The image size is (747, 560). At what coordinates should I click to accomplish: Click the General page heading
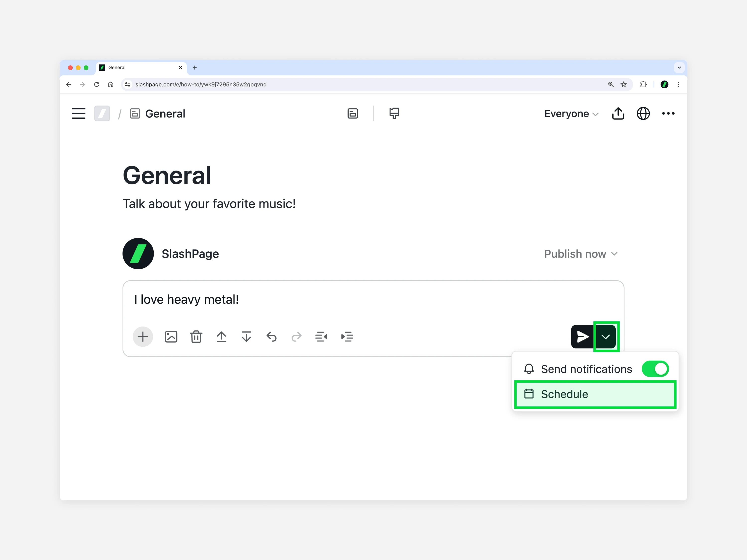click(167, 175)
